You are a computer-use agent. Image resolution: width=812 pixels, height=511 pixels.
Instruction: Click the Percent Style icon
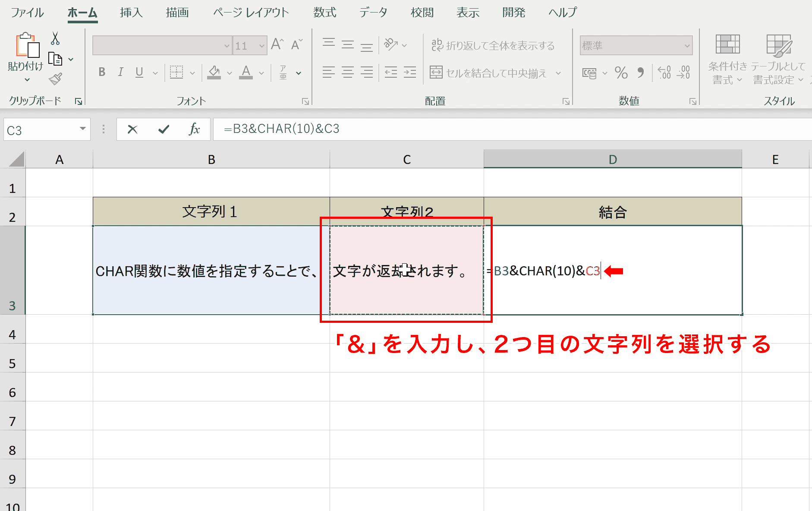point(621,73)
